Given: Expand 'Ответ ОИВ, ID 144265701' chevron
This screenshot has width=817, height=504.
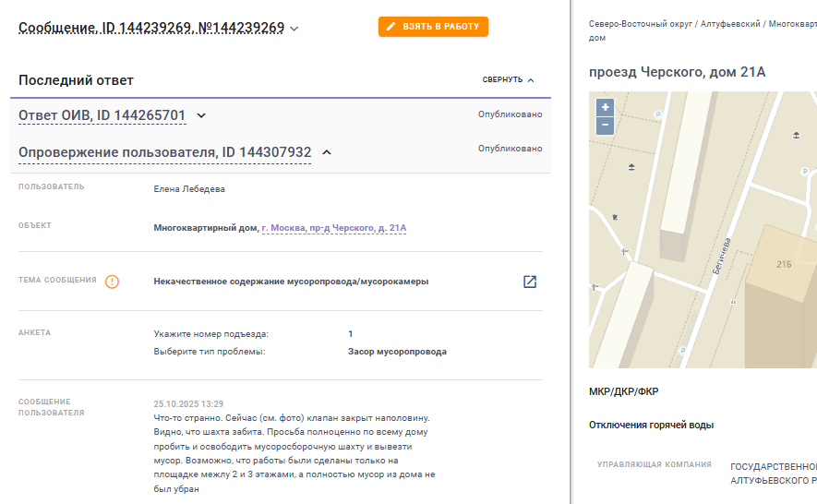Looking at the screenshot, I should pyautogui.click(x=201, y=115).
